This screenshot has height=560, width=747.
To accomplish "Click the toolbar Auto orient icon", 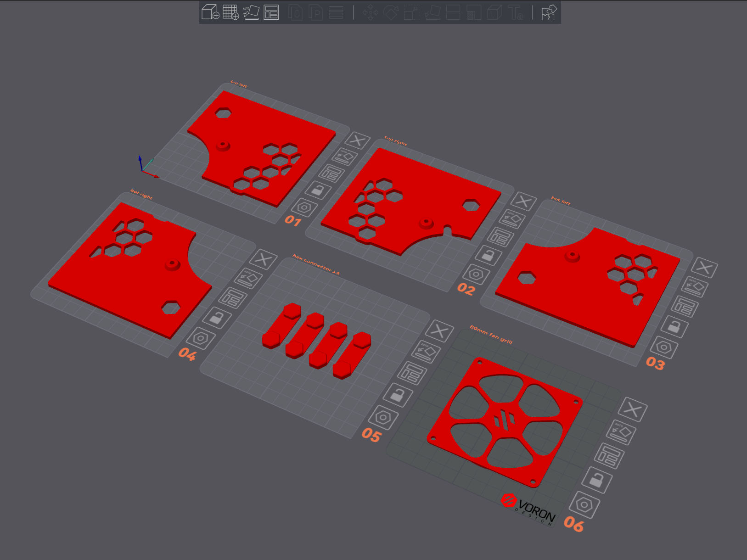I will [x=251, y=12].
